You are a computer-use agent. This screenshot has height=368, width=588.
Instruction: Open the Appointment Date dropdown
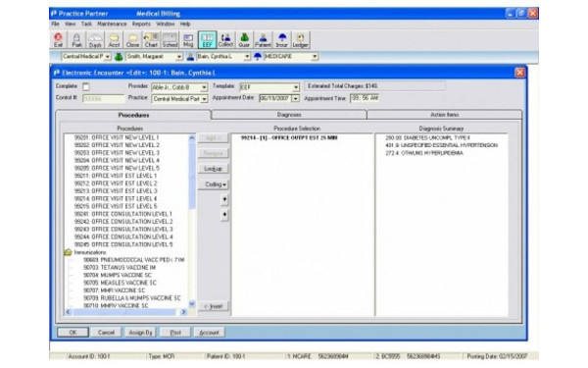[296, 98]
